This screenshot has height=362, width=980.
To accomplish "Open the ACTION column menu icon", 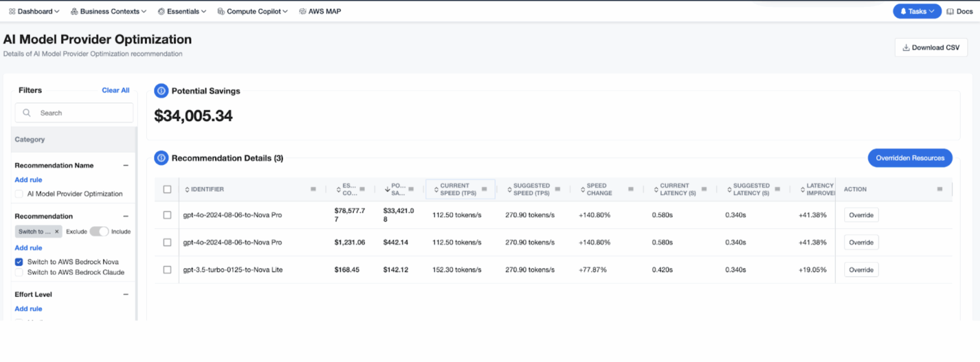I will coord(940,189).
